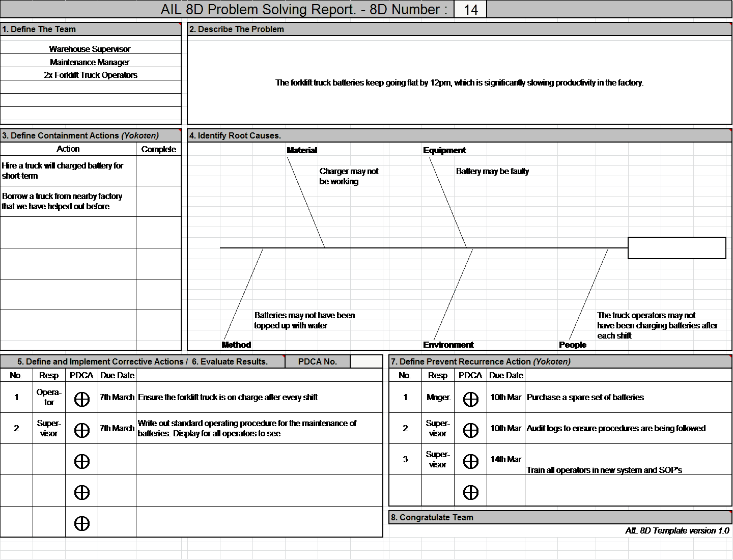Click the 'Material' fishbone label

point(302,150)
